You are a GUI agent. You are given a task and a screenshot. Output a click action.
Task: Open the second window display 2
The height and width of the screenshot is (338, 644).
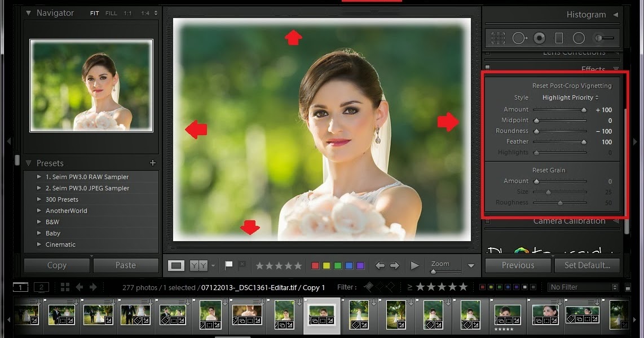click(41, 287)
